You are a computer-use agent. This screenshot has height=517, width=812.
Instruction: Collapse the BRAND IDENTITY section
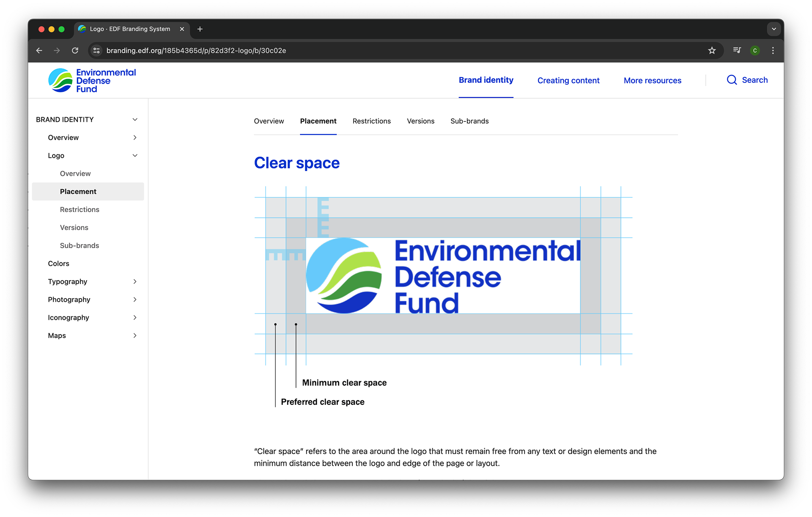(135, 120)
